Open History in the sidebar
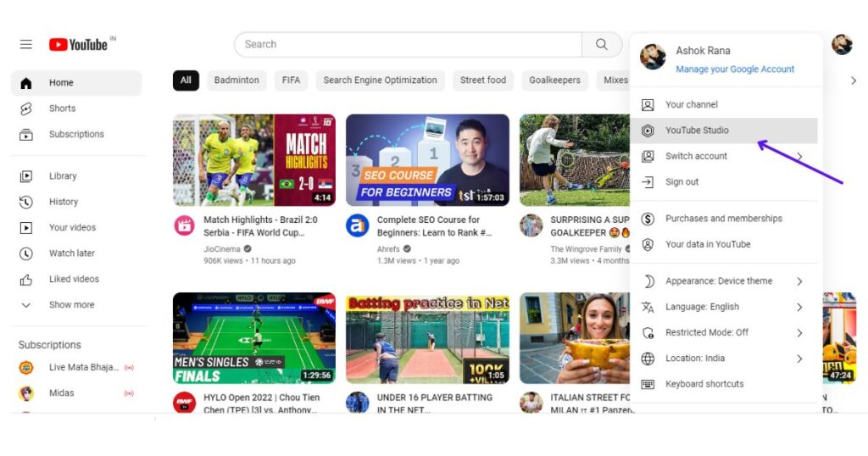This screenshot has height=456, width=868. pyautogui.click(x=75, y=202)
